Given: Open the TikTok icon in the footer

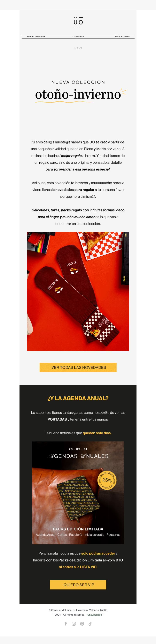Looking at the screenshot, I should (x=90, y=623).
